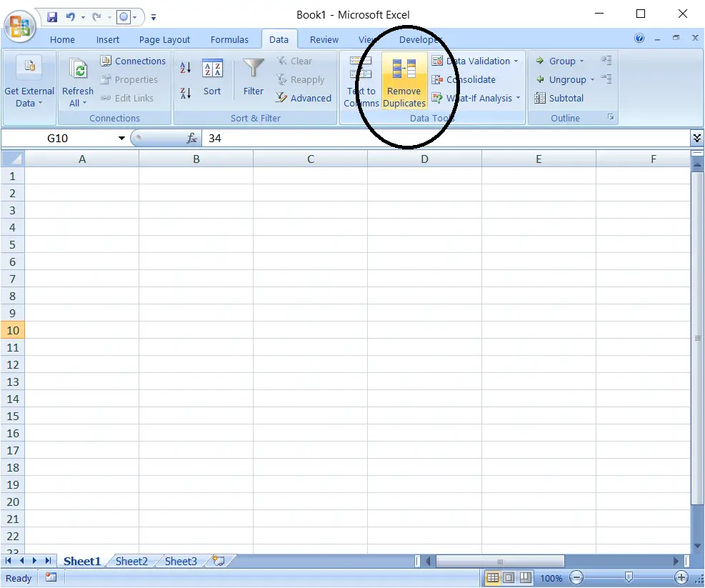This screenshot has width=705, height=588.
Task: Click the Office button logo
Action: tap(19, 26)
